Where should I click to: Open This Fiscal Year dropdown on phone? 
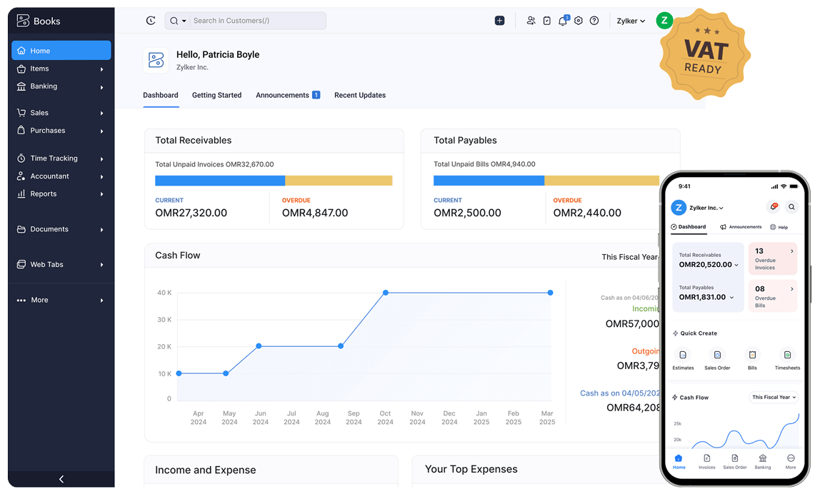pyautogui.click(x=774, y=397)
